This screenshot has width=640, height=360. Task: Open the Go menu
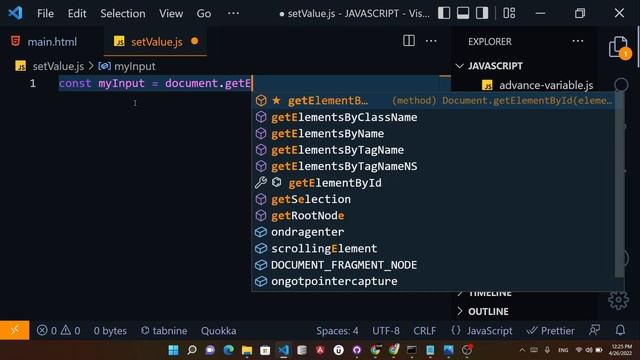204,13
